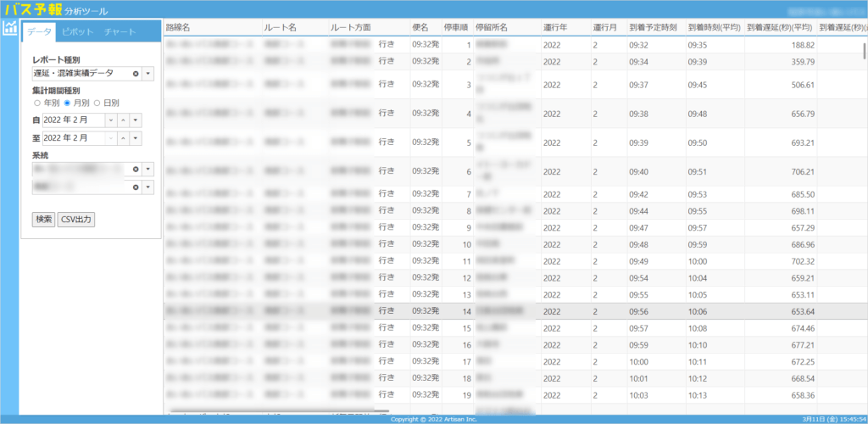The width and height of the screenshot is (868, 424).
Task: Switch to the ピボット tab
Action: 77,31
